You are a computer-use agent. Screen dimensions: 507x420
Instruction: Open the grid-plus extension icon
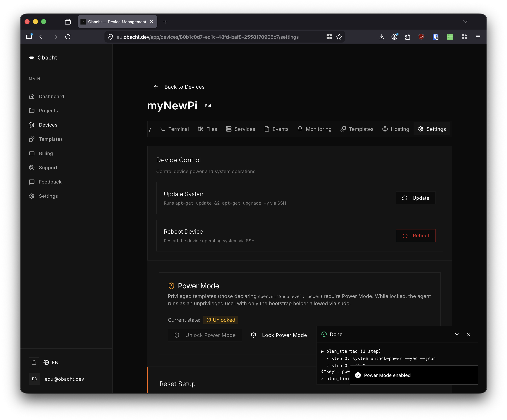coord(464,37)
